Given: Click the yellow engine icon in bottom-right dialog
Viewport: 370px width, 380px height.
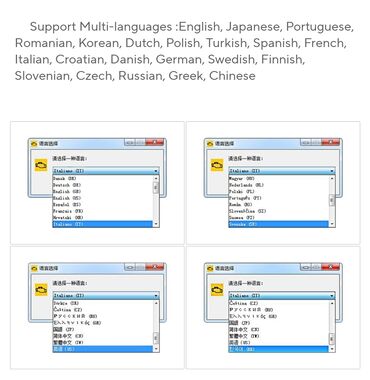Looking at the screenshot, I should tap(217, 290).
